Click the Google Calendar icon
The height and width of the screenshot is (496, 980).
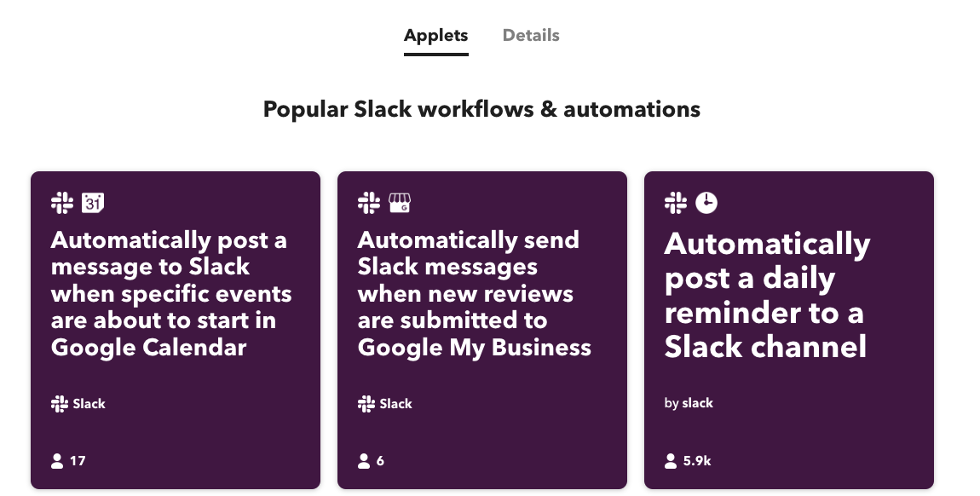(x=93, y=203)
